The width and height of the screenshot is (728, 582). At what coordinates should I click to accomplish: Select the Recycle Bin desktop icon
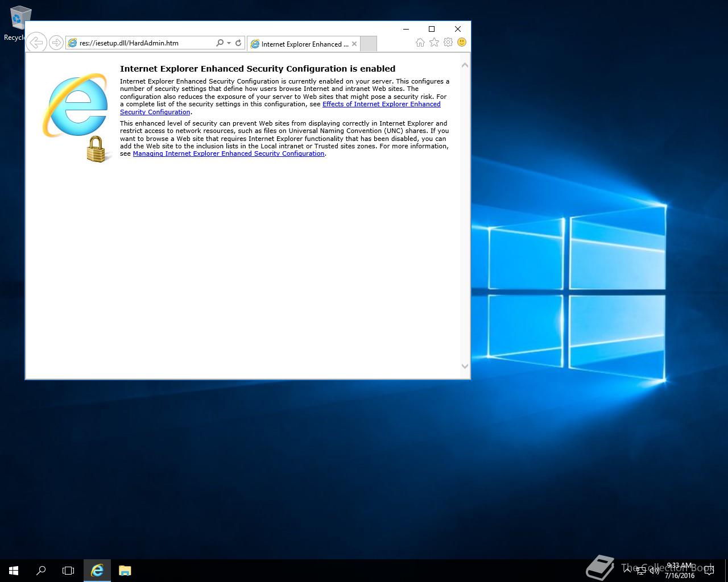point(17,24)
